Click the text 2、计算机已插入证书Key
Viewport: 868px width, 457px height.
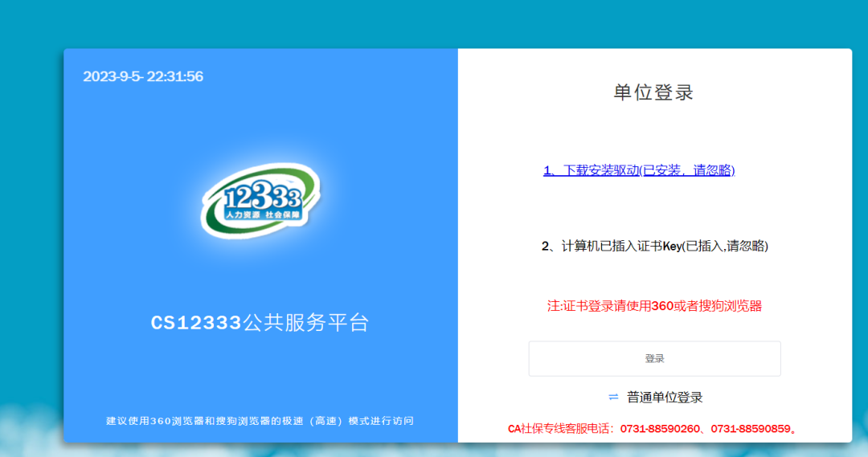(x=654, y=247)
